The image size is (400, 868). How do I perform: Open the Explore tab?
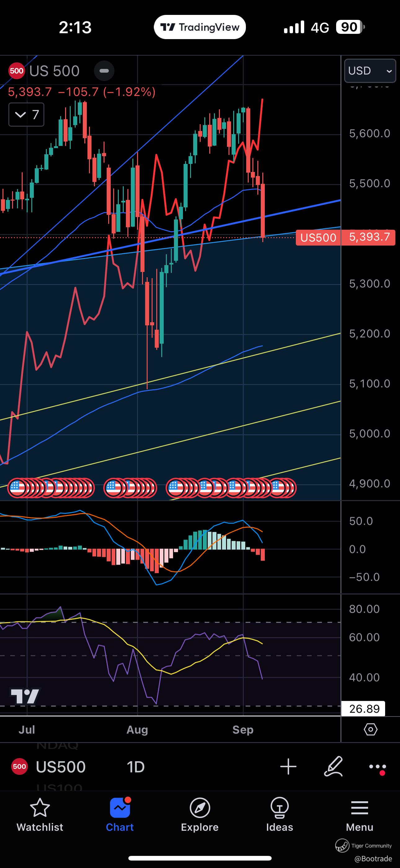coord(200,815)
